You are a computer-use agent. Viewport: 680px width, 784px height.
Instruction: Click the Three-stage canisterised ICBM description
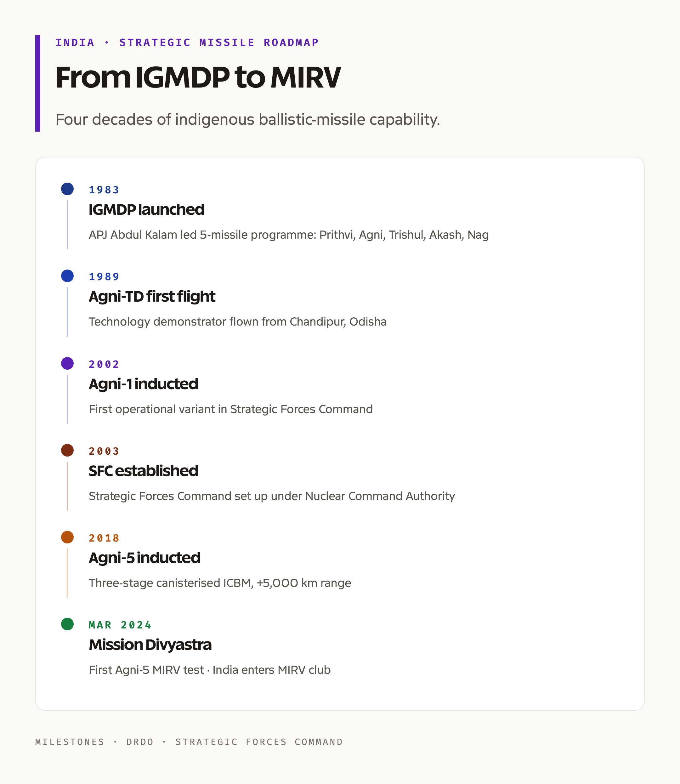[x=220, y=583]
